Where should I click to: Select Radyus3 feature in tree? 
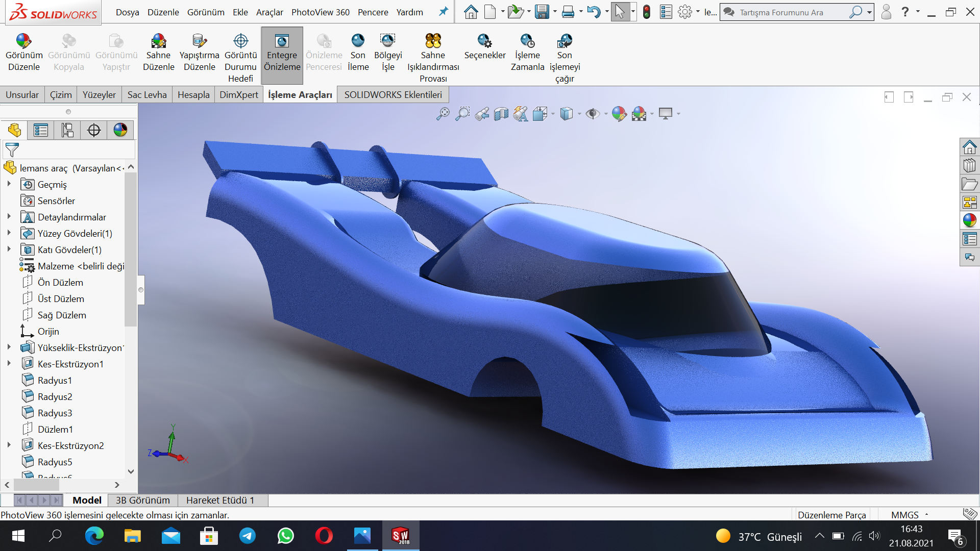point(55,413)
